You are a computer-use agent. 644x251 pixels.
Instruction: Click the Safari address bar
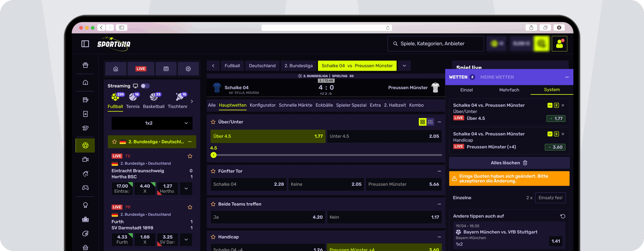click(x=327, y=28)
